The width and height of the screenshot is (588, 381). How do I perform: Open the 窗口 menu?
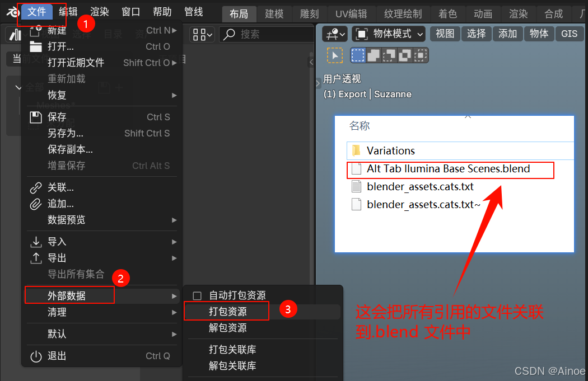131,12
